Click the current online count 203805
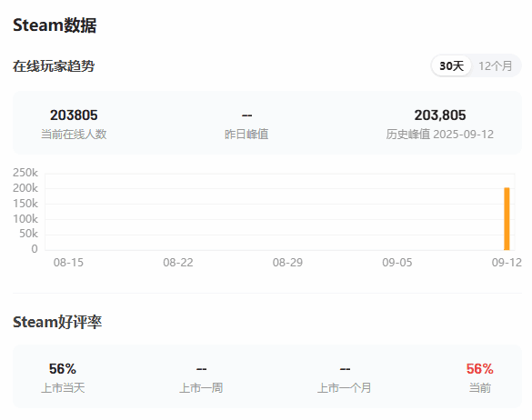This screenshot has height=420, width=532. (x=74, y=115)
